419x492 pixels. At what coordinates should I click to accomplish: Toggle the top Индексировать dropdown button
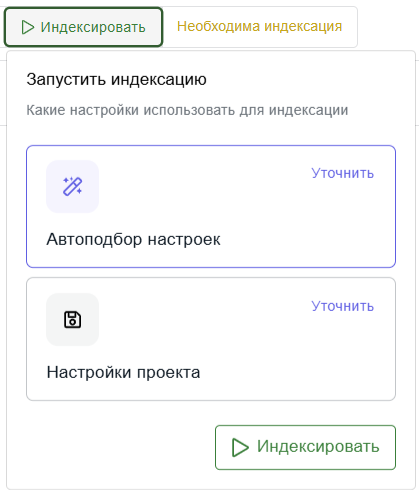pyautogui.click(x=83, y=27)
